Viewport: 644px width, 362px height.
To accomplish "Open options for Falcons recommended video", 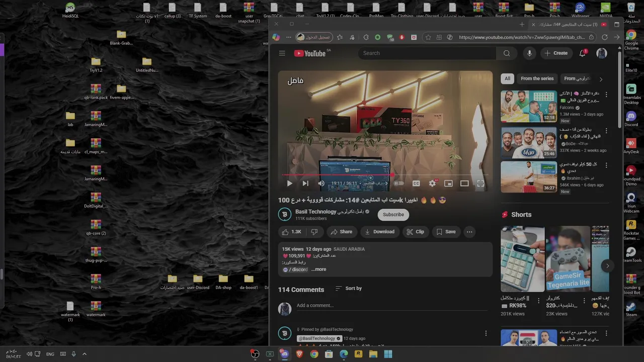I will 606,95.
